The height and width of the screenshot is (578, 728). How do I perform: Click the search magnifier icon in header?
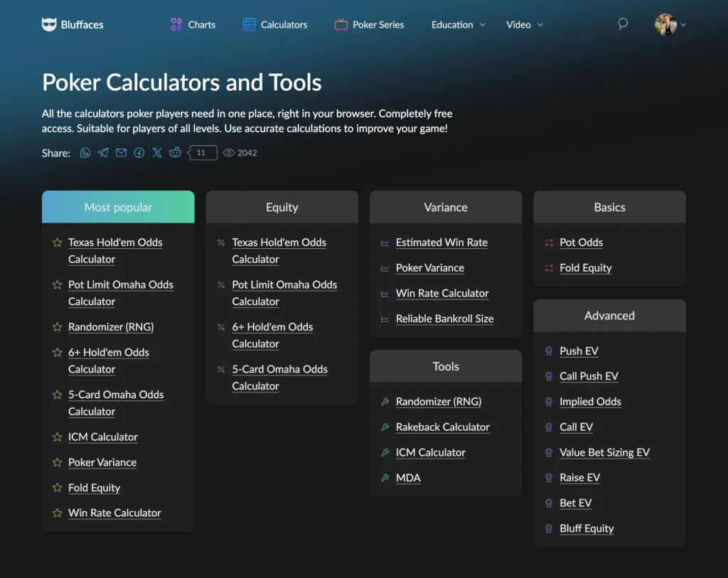coord(623,24)
